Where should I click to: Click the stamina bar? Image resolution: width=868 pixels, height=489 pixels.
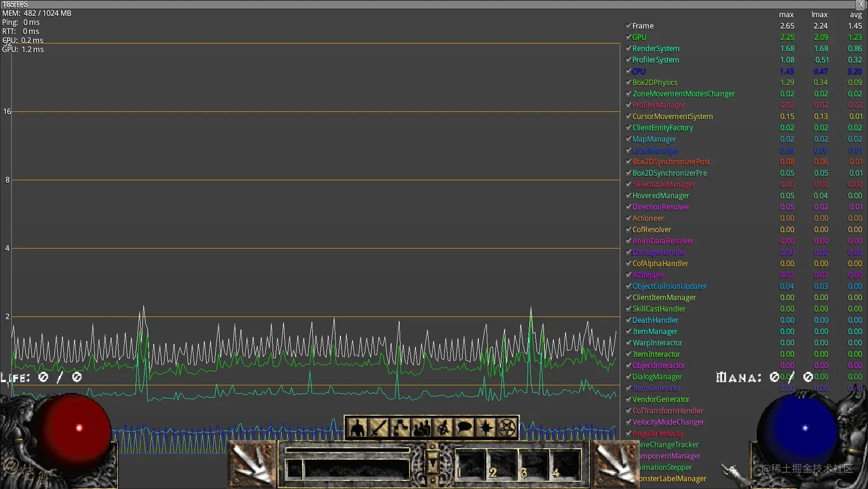click(x=356, y=469)
